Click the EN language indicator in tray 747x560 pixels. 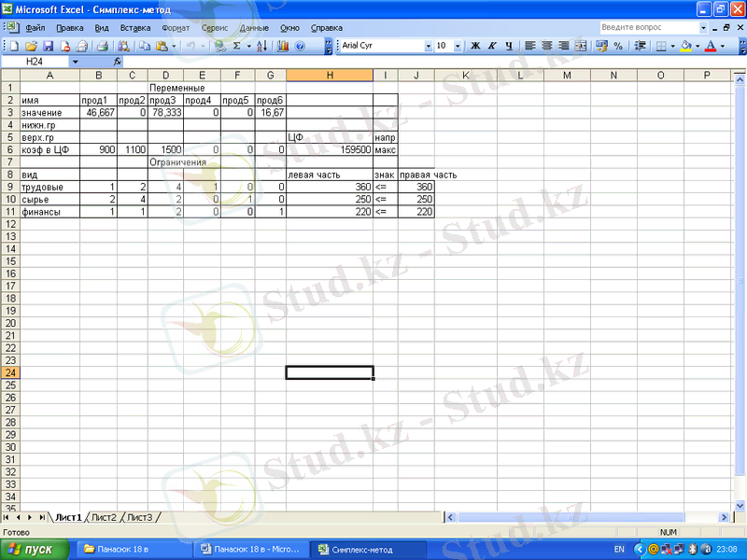(619, 550)
